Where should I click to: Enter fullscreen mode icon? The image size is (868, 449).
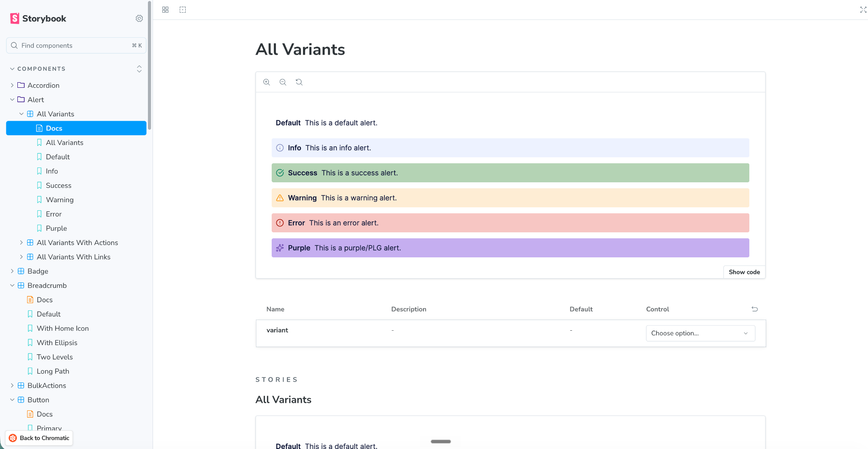pos(863,10)
